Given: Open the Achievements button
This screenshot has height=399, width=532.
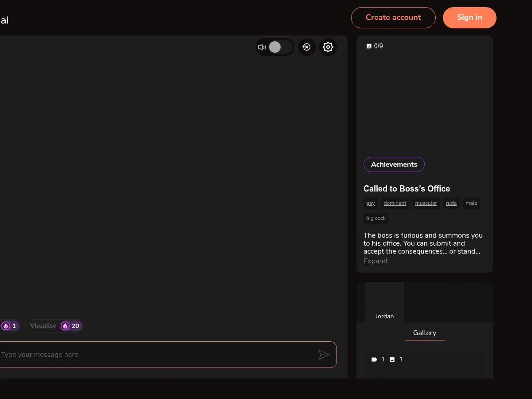Looking at the screenshot, I should click(x=394, y=164).
